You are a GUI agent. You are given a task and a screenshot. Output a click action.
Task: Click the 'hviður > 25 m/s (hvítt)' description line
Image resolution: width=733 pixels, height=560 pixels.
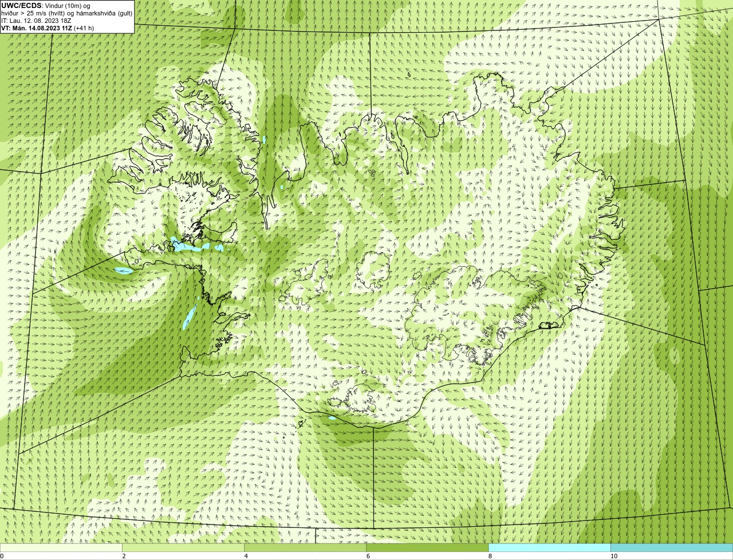click(67, 13)
